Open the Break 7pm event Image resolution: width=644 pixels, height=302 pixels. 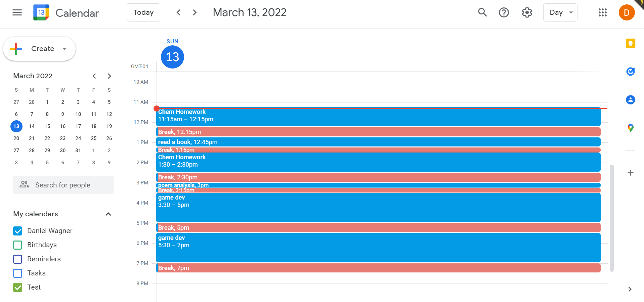point(378,268)
